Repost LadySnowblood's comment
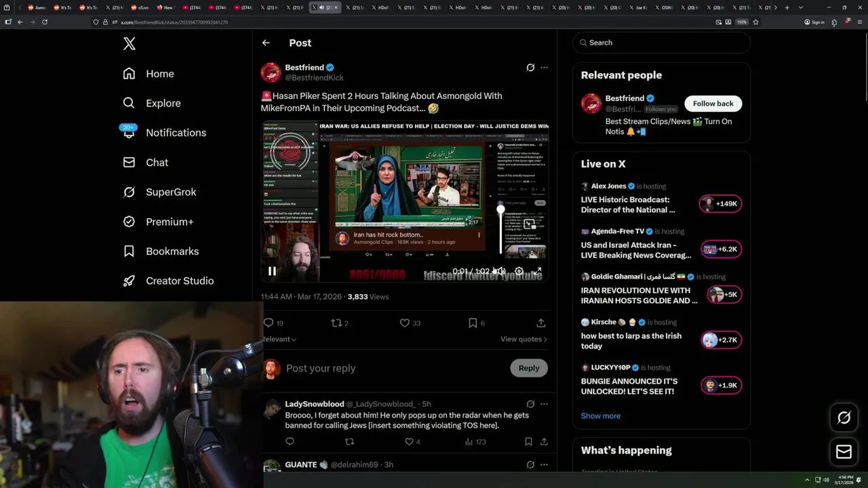The image size is (868, 488). pos(349,441)
